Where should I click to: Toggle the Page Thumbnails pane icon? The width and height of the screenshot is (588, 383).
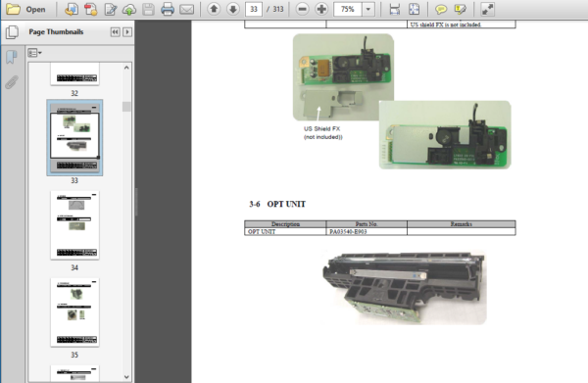pos(12,32)
